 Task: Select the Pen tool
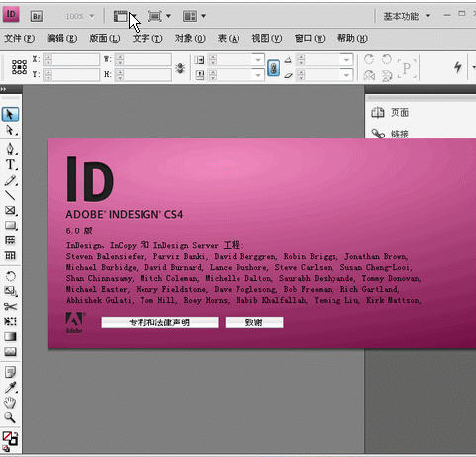point(10,149)
